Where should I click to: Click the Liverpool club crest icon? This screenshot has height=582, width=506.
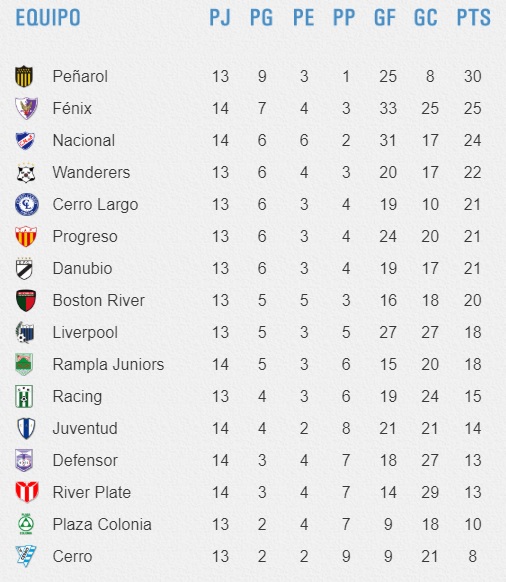click(x=25, y=333)
